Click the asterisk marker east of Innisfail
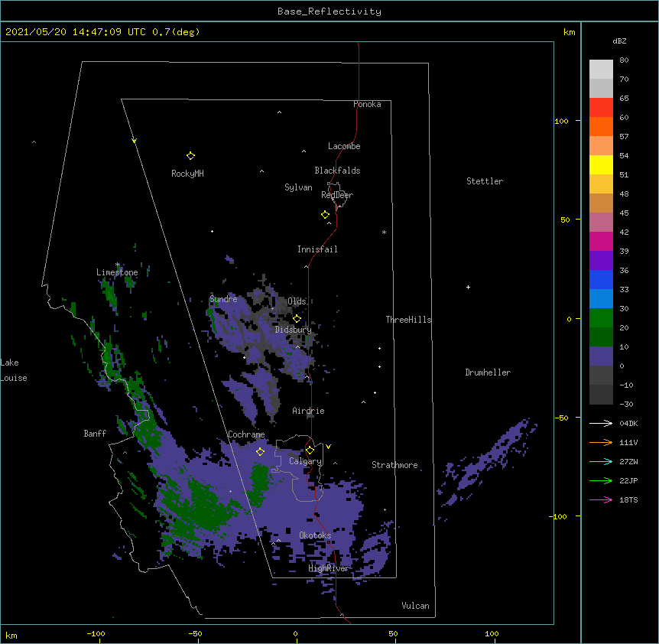 coord(384,232)
